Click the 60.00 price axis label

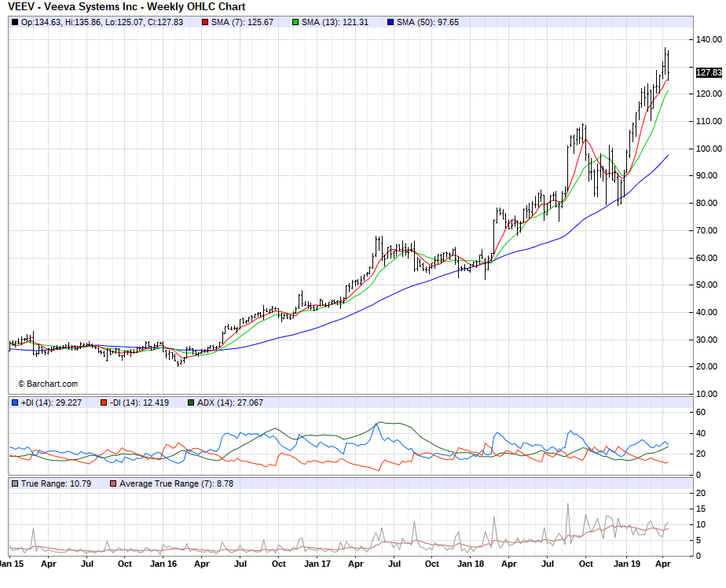click(x=706, y=258)
